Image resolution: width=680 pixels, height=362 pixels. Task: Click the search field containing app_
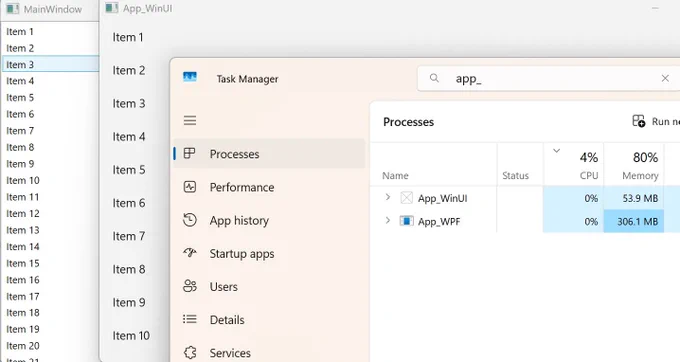[549, 78]
